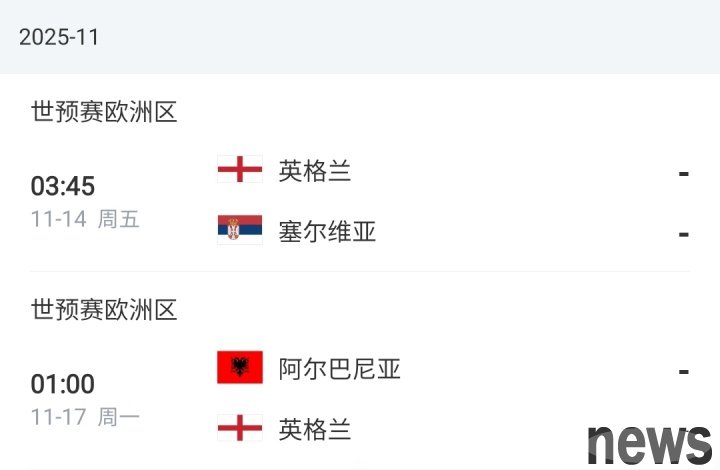Image resolution: width=720 pixels, height=470 pixels.
Task: Open the 阿尔巴尼亚 team page
Action: click(x=339, y=369)
